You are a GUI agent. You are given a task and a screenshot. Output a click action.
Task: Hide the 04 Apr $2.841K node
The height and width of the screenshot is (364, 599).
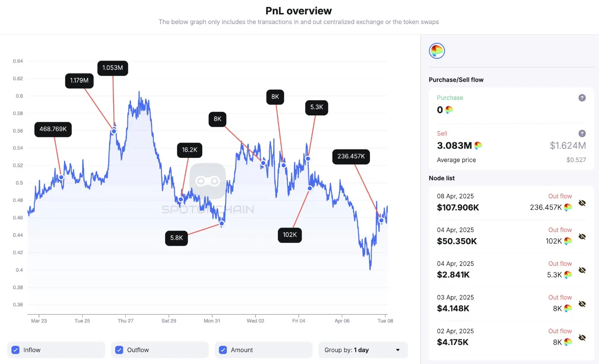pos(582,271)
